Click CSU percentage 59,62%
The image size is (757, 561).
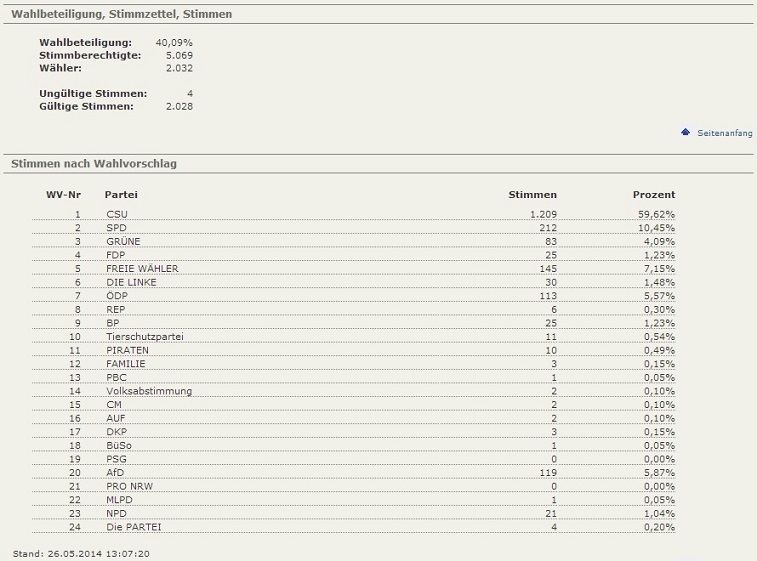(657, 214)
